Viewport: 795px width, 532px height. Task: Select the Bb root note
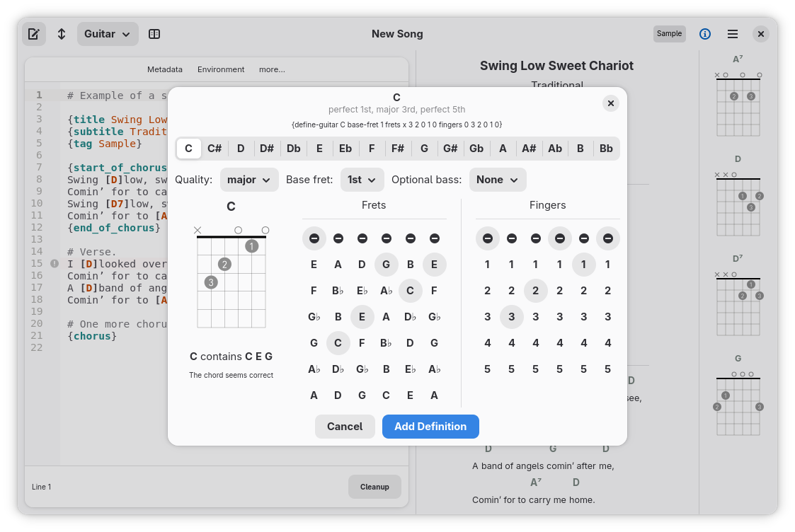tap(606, 149)
